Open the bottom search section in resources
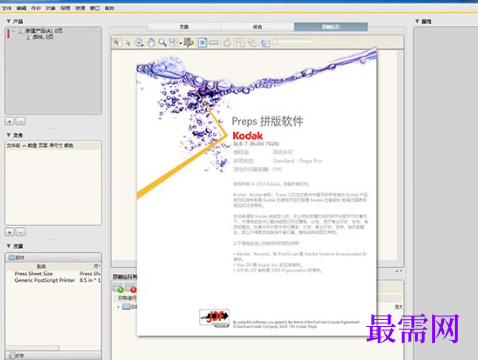Image resolution: width=478 pixels, height=360 pixels. tap(53, 355)
